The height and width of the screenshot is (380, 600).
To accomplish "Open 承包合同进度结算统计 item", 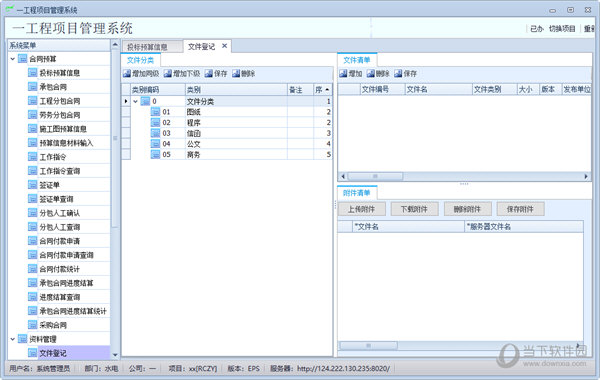I will point(73,311).
